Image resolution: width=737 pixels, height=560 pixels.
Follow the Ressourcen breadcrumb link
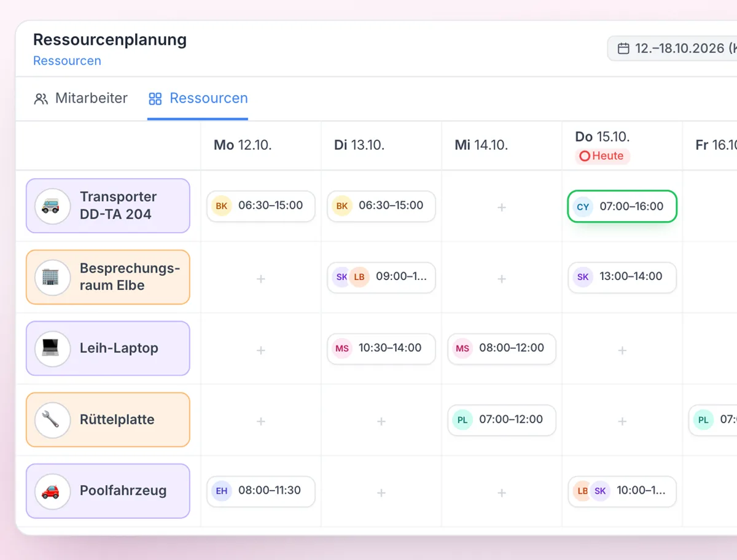tap(67, 61)
